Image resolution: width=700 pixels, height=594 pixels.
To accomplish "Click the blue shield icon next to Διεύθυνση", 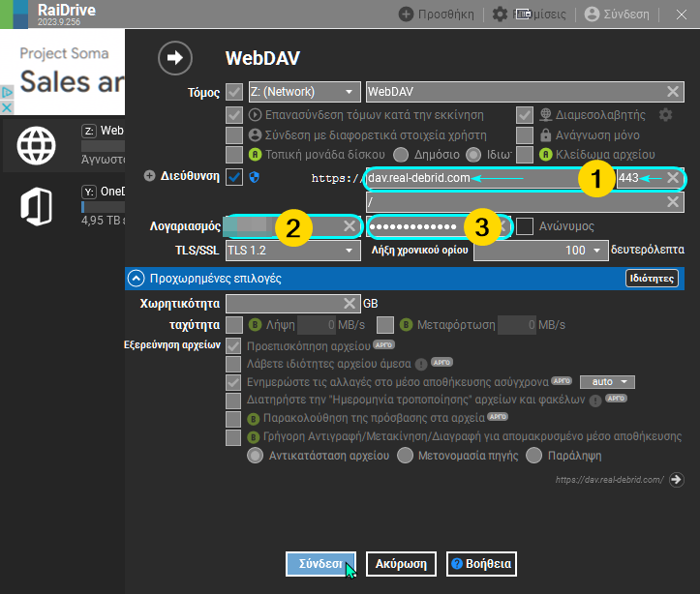I will tap(254, 177).
